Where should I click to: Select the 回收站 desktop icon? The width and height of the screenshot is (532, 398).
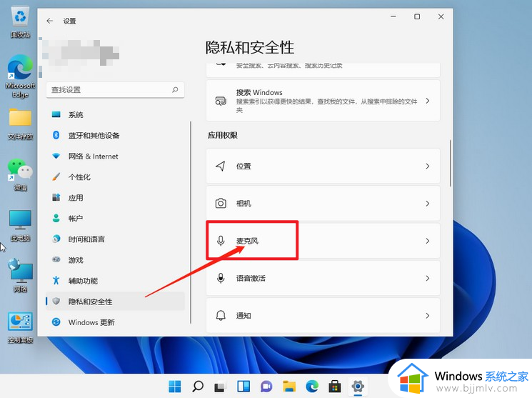(21, 23)
